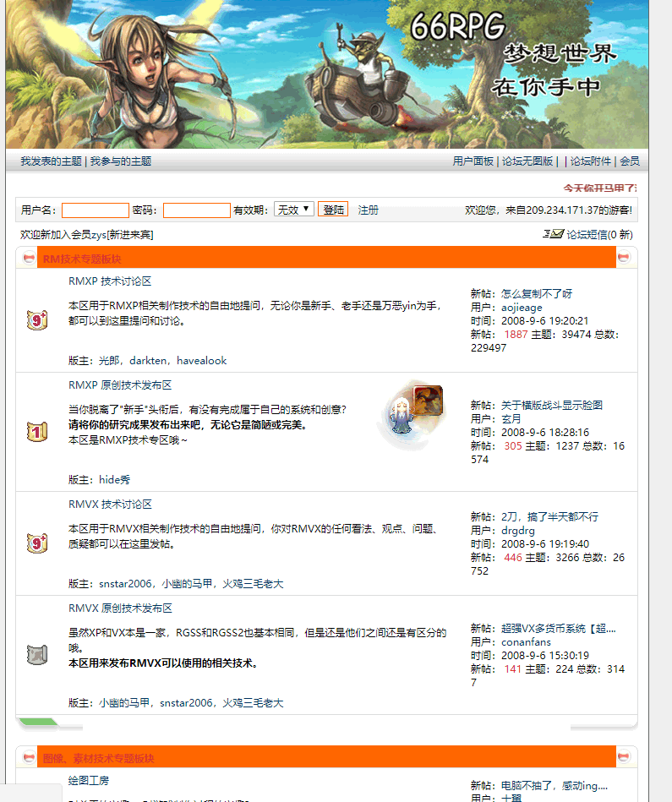Open latest post 超强VX多货币系统

[559, 628]
